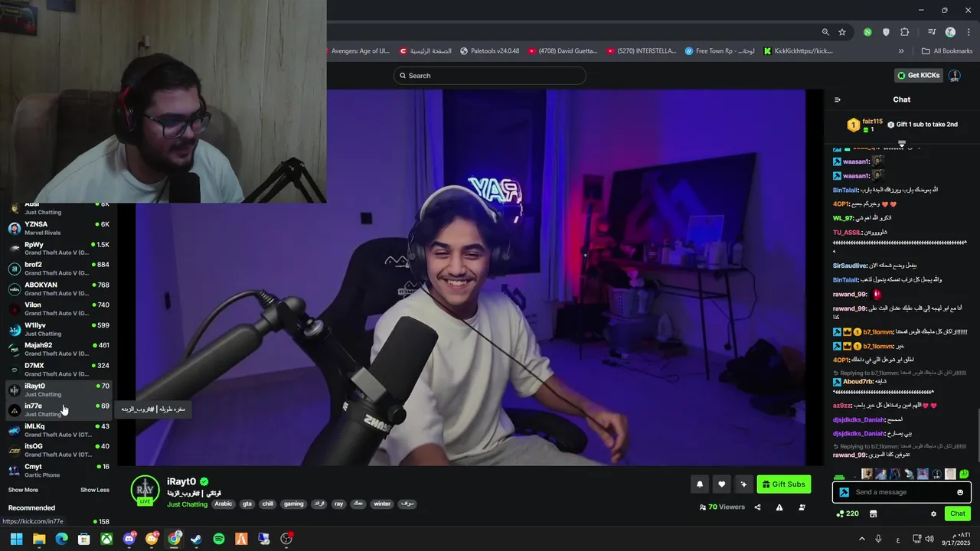Collapse the chat panel with arrow icon

[838, 99]
